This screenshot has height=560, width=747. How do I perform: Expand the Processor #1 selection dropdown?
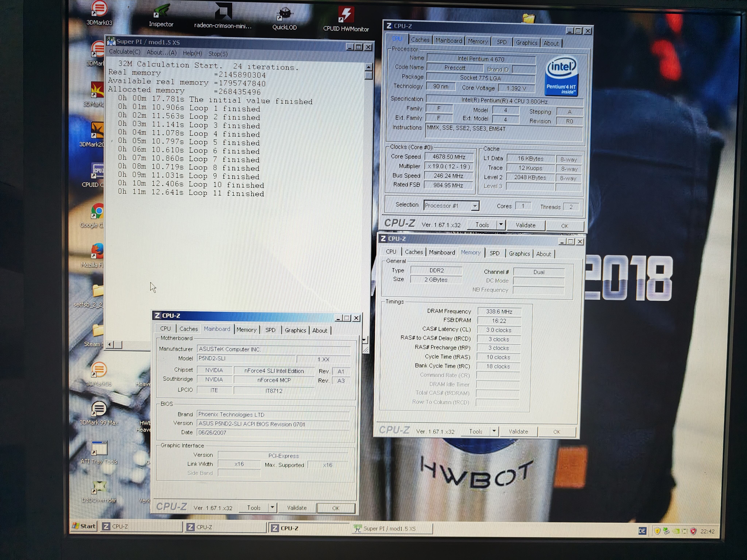pos(475,206)
